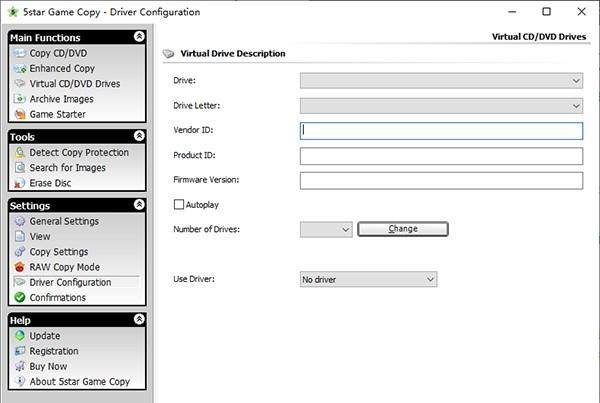
Task: Open General Settings
Action: 64,221
